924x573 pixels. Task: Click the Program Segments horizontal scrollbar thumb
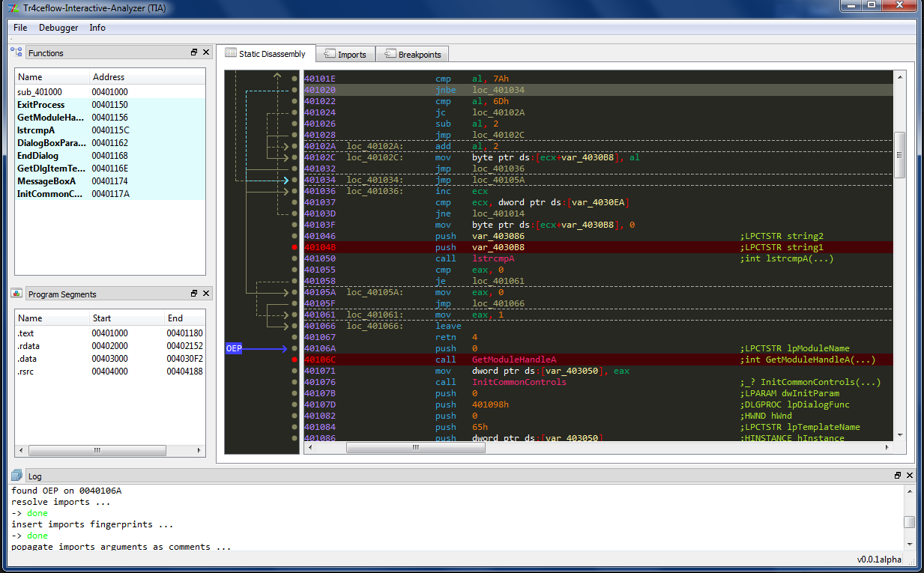97,451
